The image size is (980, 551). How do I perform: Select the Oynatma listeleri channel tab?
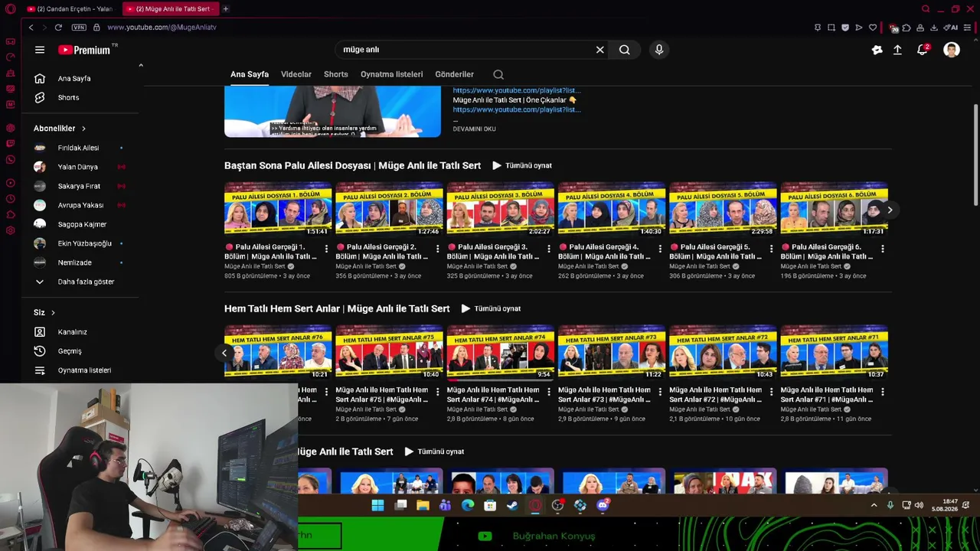[392, 74]
